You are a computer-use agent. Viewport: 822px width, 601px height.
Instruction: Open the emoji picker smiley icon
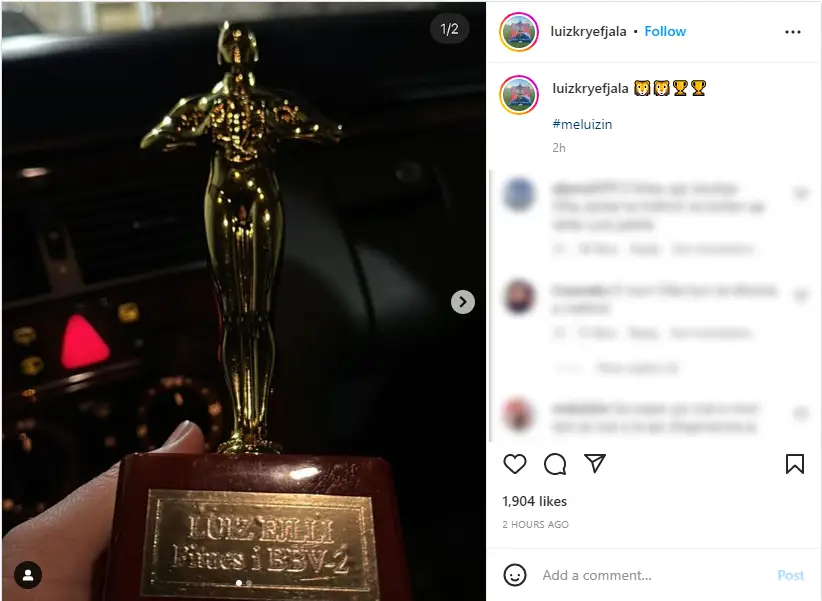pos(515,575)
